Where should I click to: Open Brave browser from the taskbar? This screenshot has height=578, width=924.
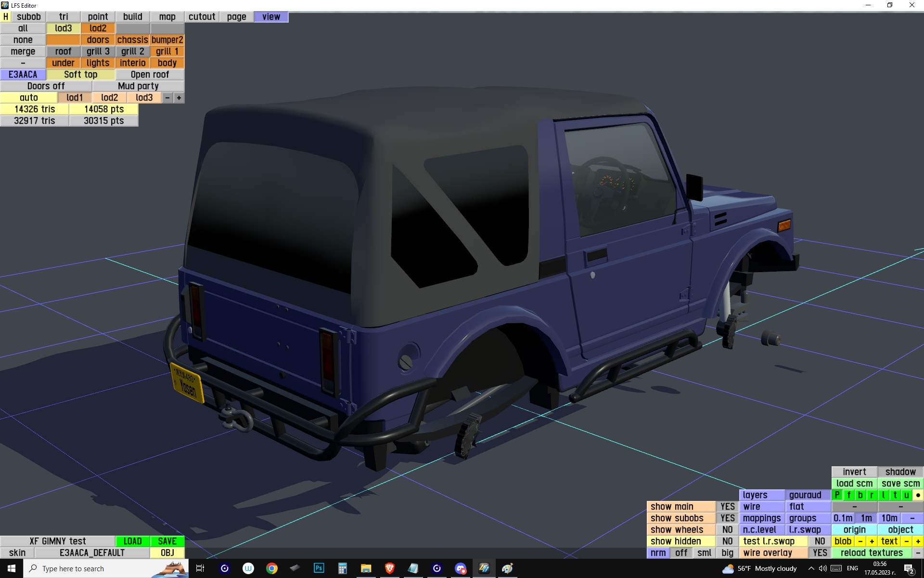click(389, 568)
